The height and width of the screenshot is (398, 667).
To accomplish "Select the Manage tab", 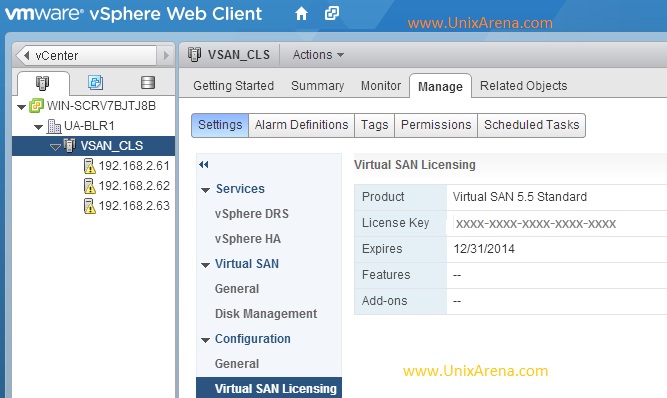I will point(440,86).
